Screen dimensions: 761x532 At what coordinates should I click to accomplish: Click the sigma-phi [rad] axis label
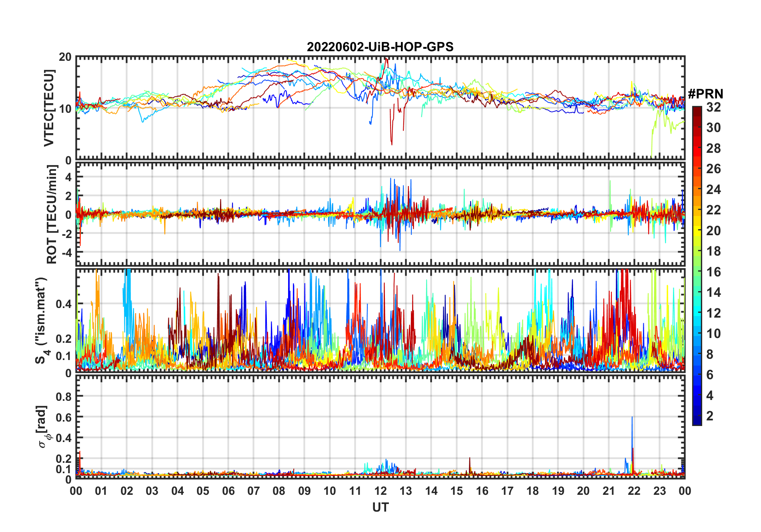tap(42, 427)
